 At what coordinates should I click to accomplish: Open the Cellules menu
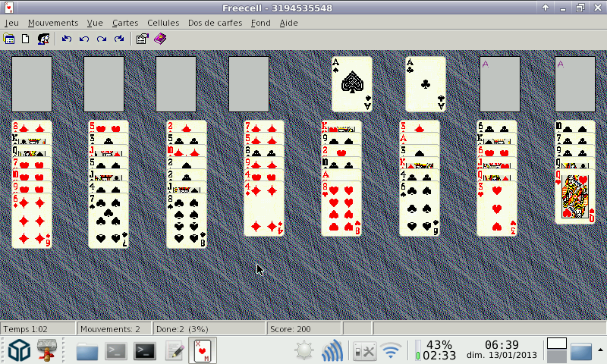coord(163,23)
